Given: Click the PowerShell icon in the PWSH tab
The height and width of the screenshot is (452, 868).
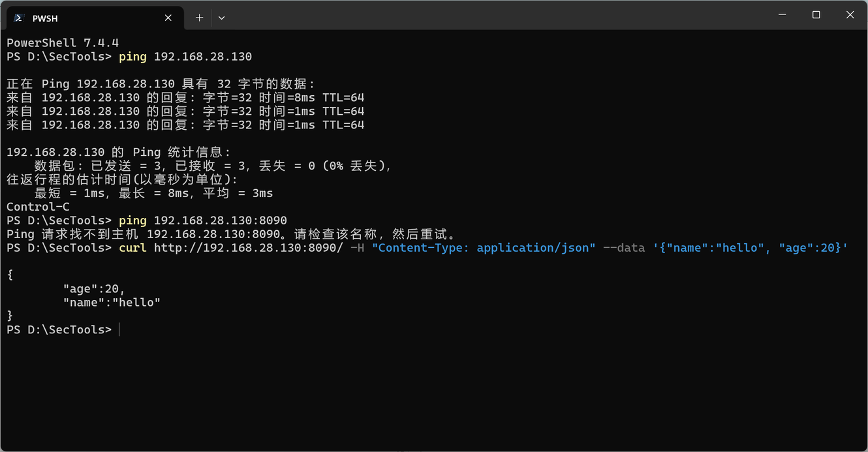Looking at the screenshot, I should (19, 18).
